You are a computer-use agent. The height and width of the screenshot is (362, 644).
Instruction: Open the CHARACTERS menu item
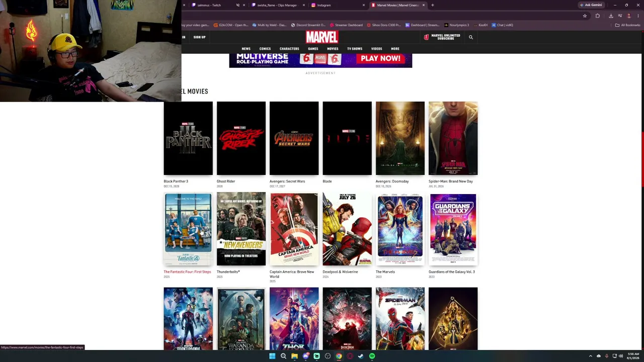(289, 49)
